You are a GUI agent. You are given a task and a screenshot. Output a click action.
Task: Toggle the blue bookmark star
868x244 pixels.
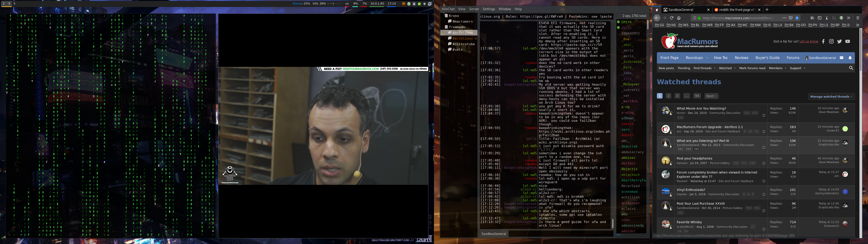pos(797,18)
